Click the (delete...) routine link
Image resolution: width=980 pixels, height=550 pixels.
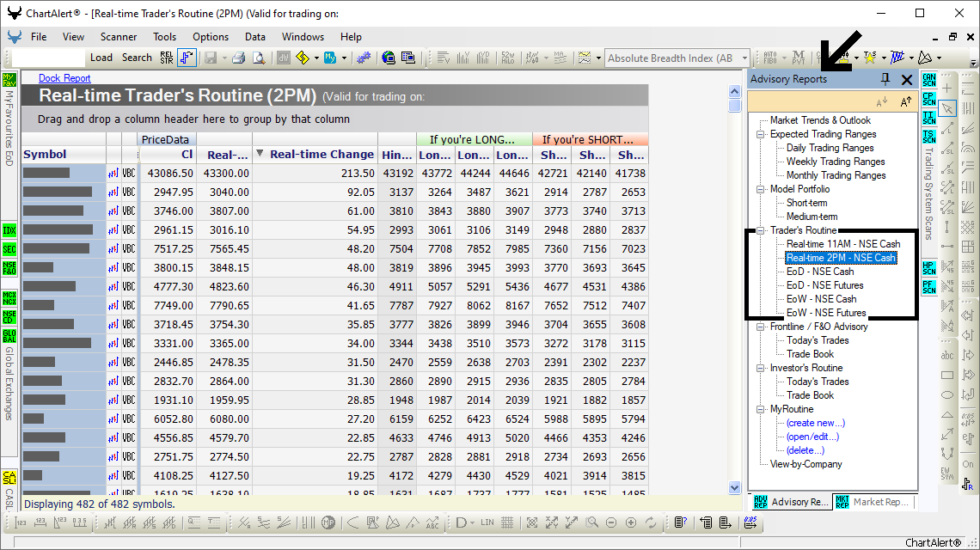[x=805, y=450]
